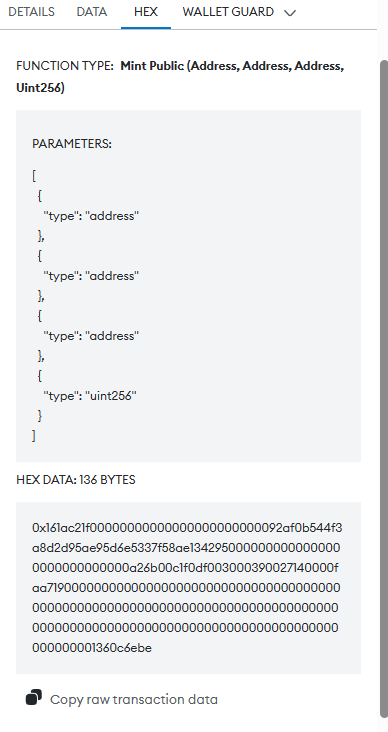Click the FUNCTION TYPE label
Image resolution: width=388 pixels, height=732 pixels.
pyautogui.click(x=65, y=66)
